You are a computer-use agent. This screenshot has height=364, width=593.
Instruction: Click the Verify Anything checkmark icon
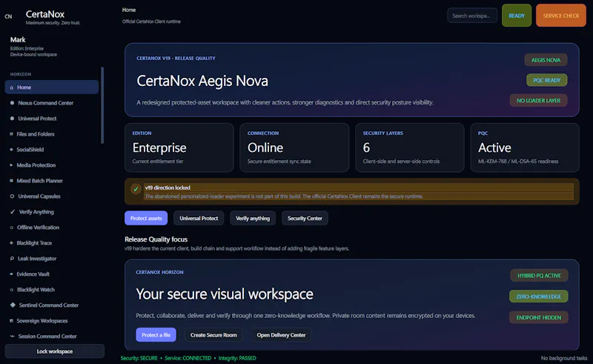(x=13, y=212)
